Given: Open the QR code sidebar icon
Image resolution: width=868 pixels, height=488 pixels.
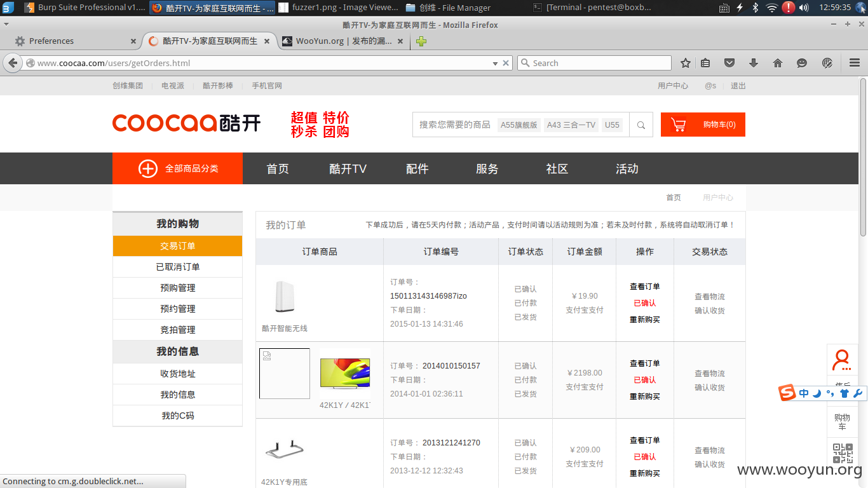Looking at the screenshot, I should tap(843, 453).
